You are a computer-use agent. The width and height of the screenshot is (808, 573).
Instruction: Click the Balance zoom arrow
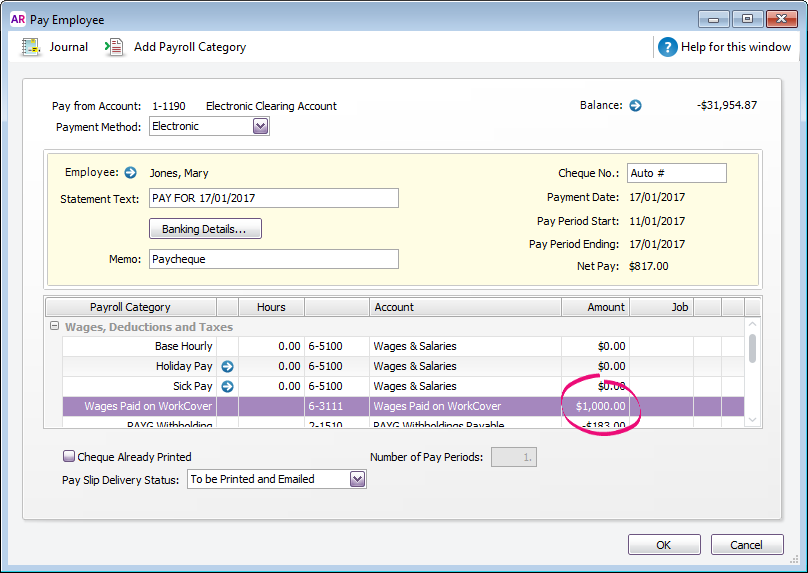coord(635,105)
